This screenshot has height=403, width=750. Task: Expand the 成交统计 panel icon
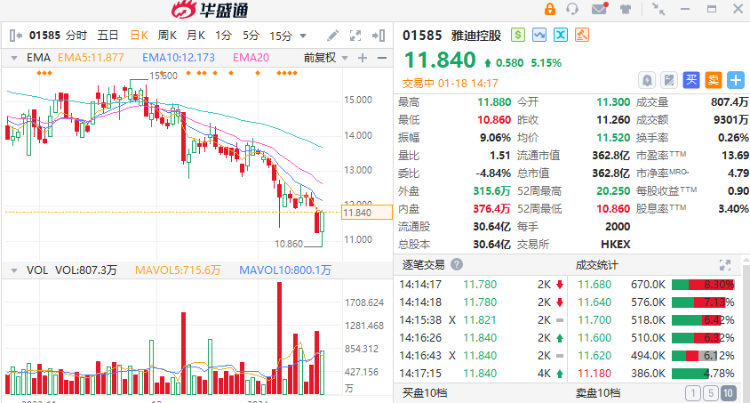coord(725,265)
